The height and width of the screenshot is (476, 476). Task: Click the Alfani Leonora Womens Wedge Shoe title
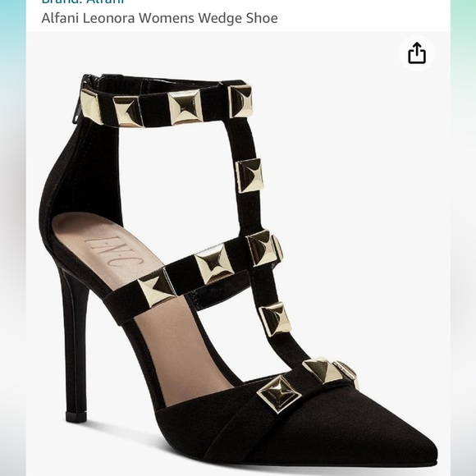click(x=159, y=18)
